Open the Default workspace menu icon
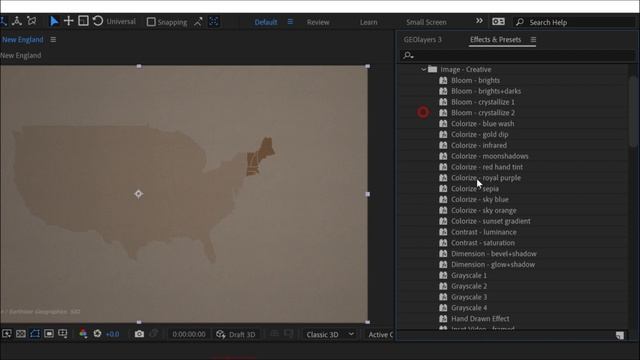 pos(290,22)
